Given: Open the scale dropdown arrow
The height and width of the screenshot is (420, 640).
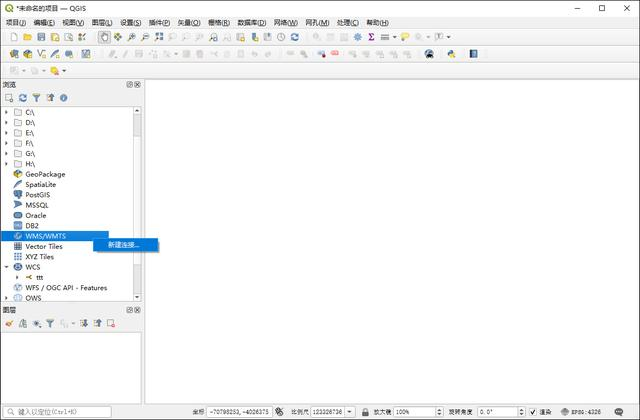Looking at the screenshot, I should click(x=350, y=412).
